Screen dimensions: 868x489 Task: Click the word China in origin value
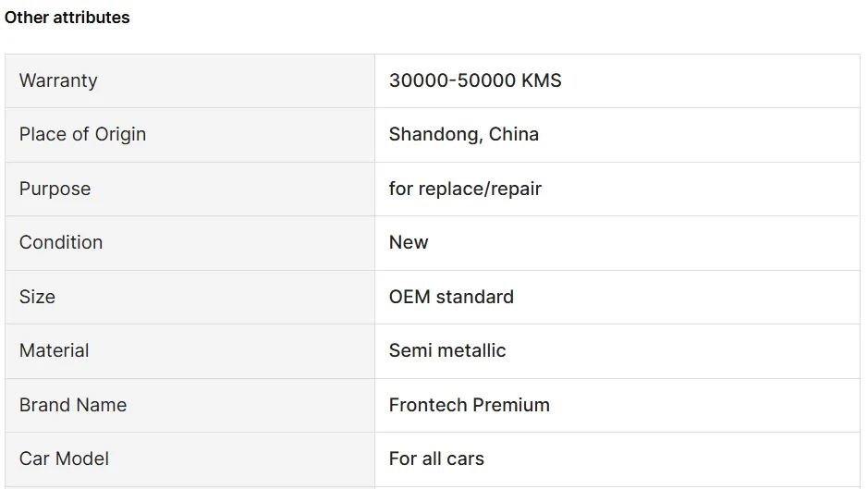click(x=514, y=134)
